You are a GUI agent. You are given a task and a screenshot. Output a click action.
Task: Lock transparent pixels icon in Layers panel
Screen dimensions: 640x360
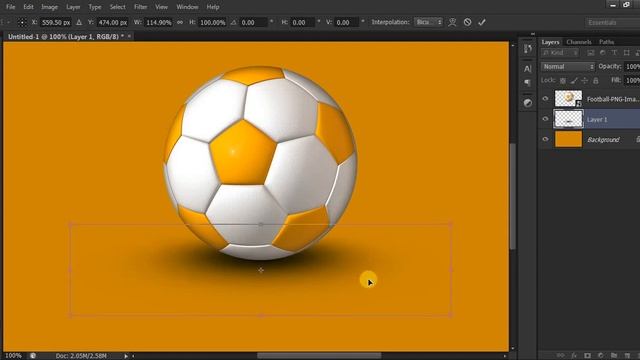pyautogui.click(x=563, y=81)
